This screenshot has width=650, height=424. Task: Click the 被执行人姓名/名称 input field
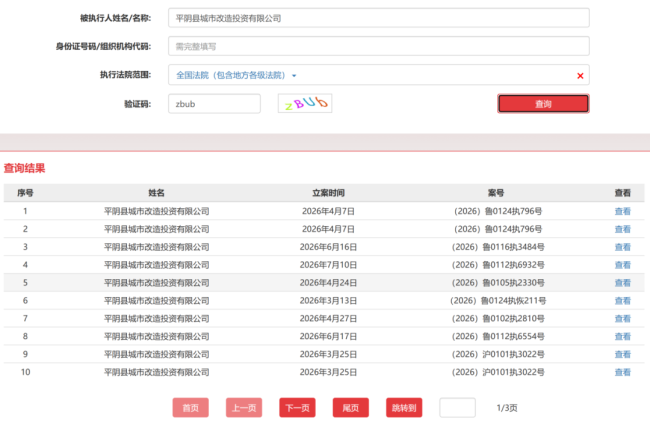tap(378, 18)
